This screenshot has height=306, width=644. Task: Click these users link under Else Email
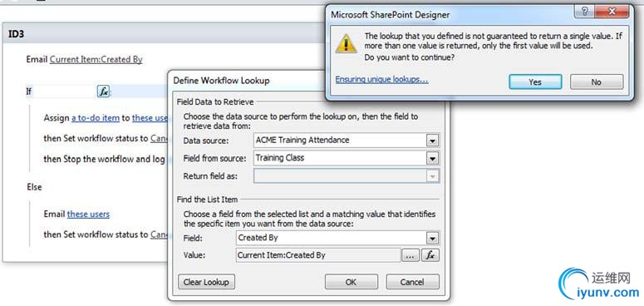click(88, 215)
